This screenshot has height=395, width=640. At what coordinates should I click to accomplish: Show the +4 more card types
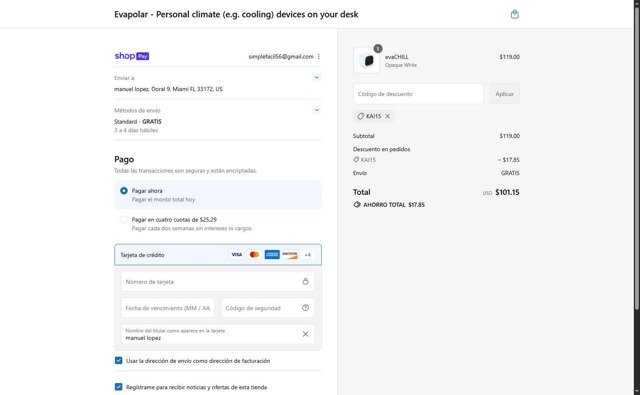click(308, 255)
